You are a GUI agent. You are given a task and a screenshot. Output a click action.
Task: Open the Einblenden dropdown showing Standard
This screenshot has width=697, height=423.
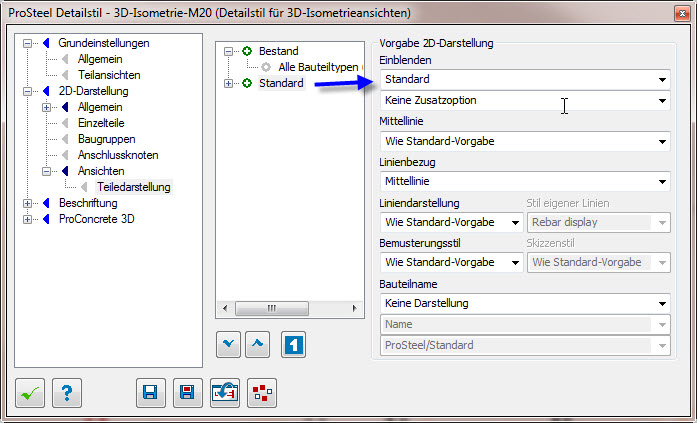[x=525, y=80]
